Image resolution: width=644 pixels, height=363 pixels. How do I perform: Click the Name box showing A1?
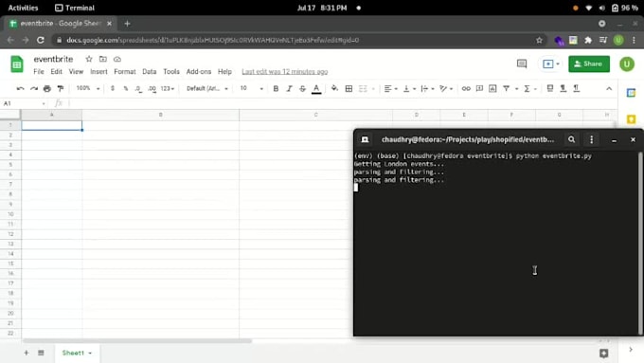(x=24, y=103)
